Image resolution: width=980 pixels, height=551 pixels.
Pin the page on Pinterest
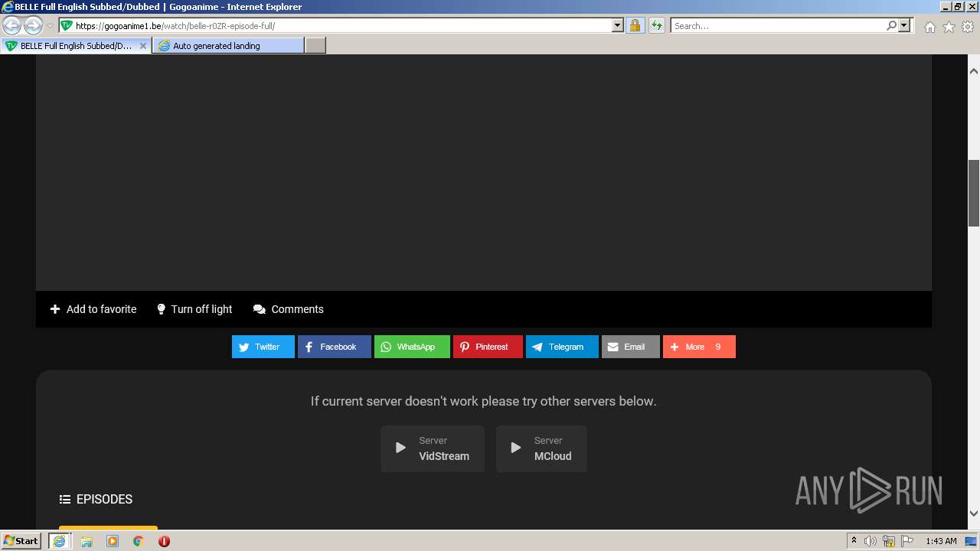tap(488, 347)
